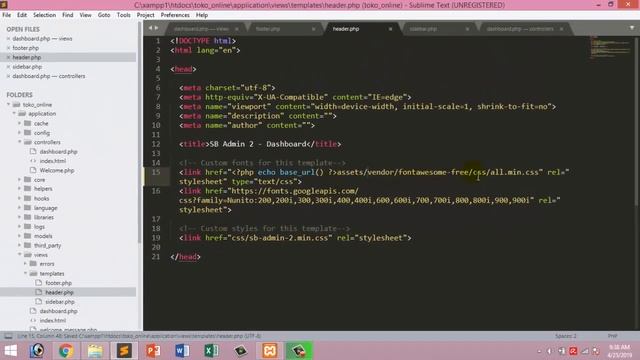The height and width of the screenshot is (360, 640).
Task: Close the footer.php editor tab
Action: click(x=313, y=29)
